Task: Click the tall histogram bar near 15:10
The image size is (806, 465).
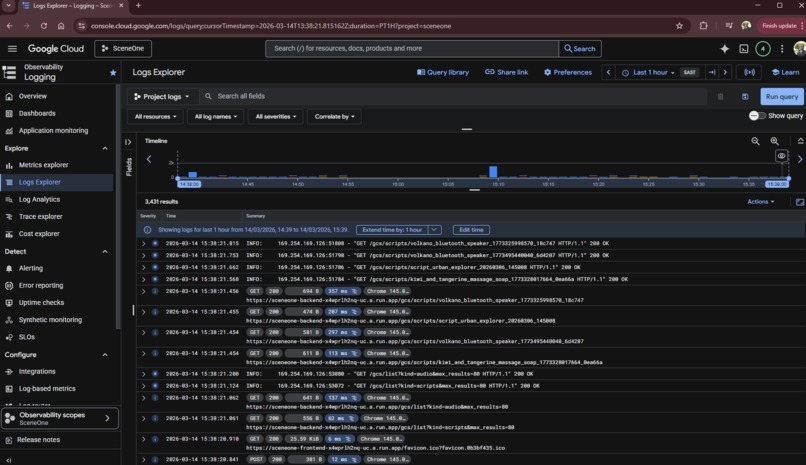Action: [x=493, y=172]
